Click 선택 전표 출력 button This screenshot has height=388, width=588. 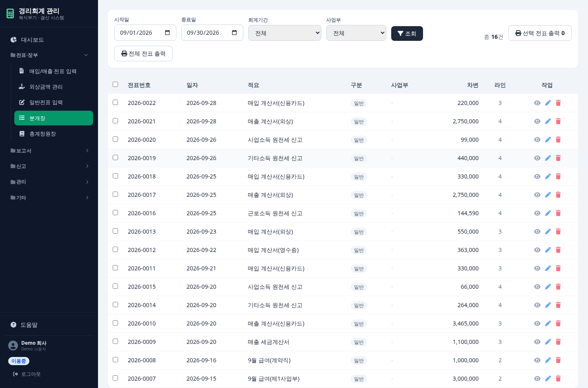(x=540, y=33)
